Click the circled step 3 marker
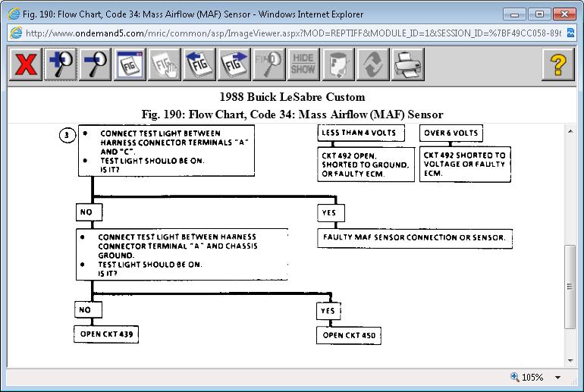584x392 pixels. [x=68, y=135]
